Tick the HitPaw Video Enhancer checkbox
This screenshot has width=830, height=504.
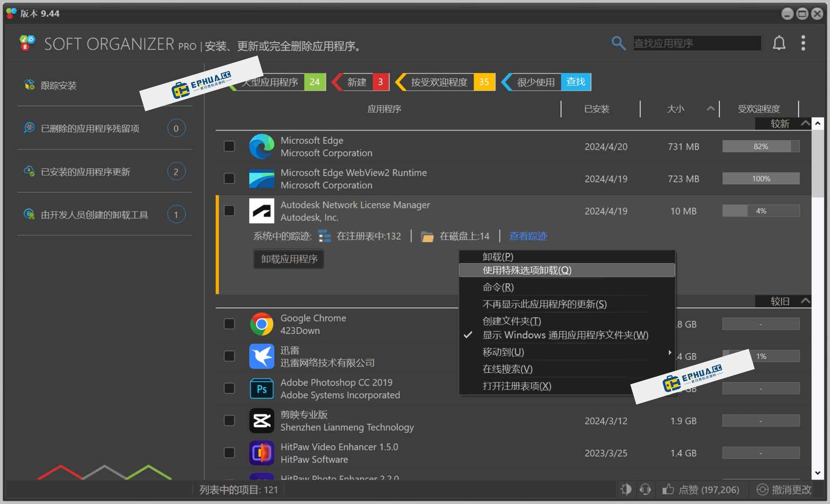point(229,452)
